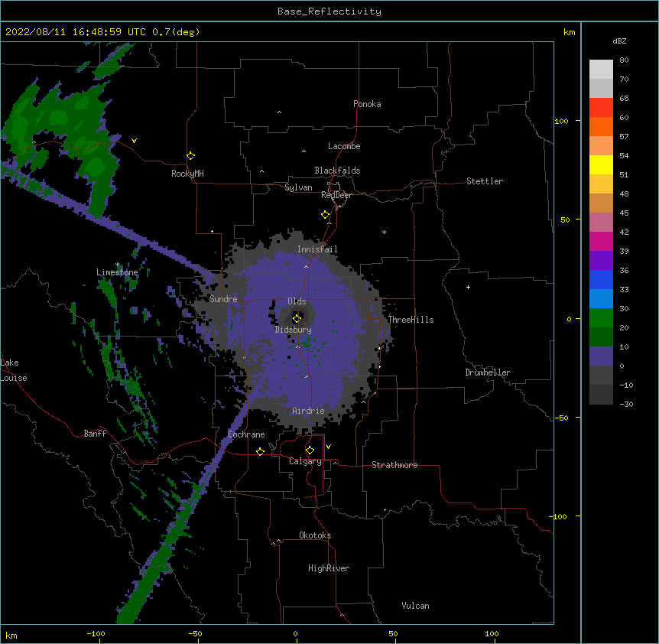Click the yellow station marker south of RedDeer
Screen dimensions: 659x644
coord(325,215)
